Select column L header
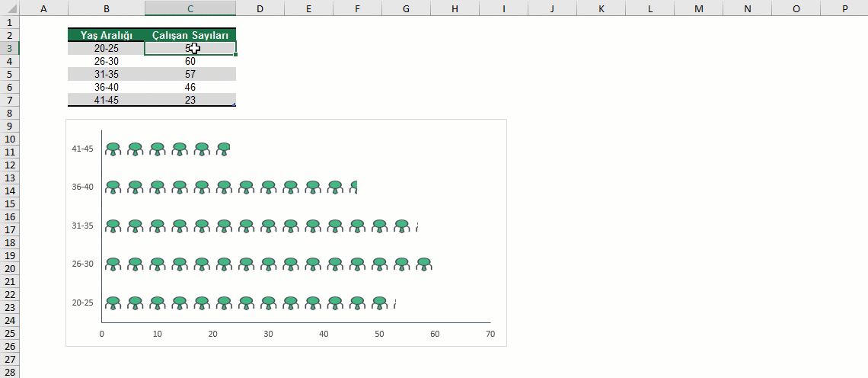 point(649,8)
